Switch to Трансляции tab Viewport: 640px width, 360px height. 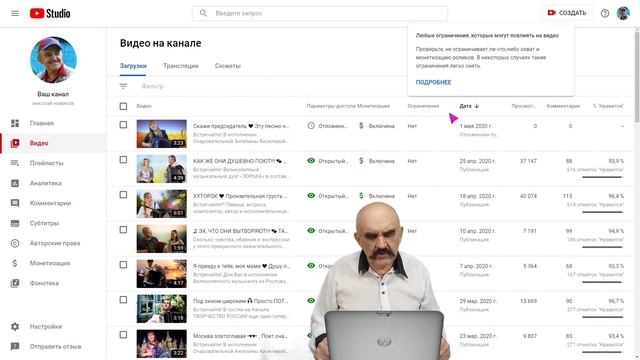180,66
